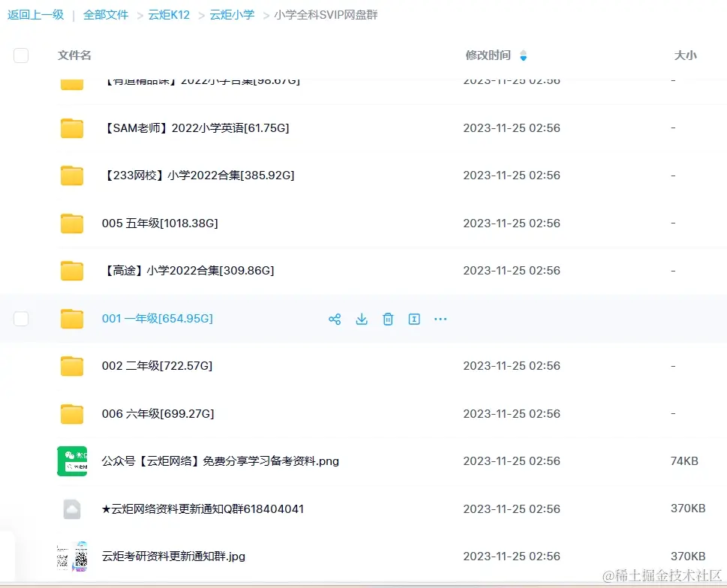Viewport: 727px width, 588px height.
Task: Click the delete trash icon for 001 一年级
Action: click(388, 319)
